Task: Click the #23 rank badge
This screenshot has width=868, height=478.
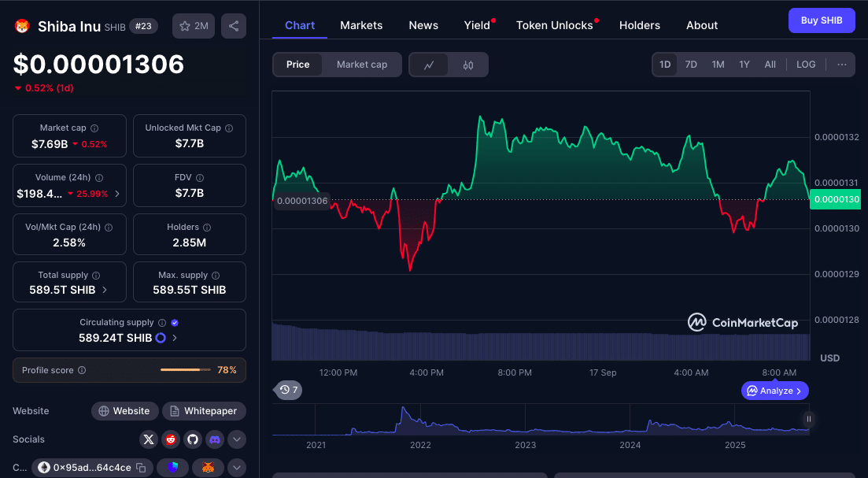Action: 143,26
